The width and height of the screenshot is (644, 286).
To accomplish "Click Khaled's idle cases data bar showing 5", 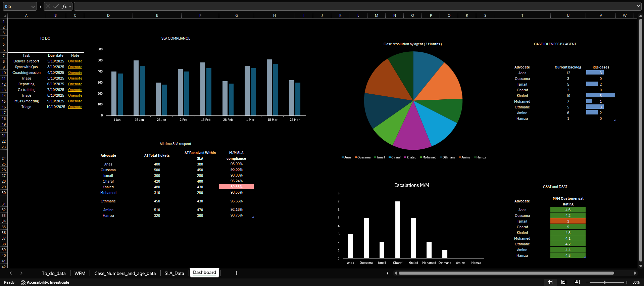I will (x=601, y=96).
